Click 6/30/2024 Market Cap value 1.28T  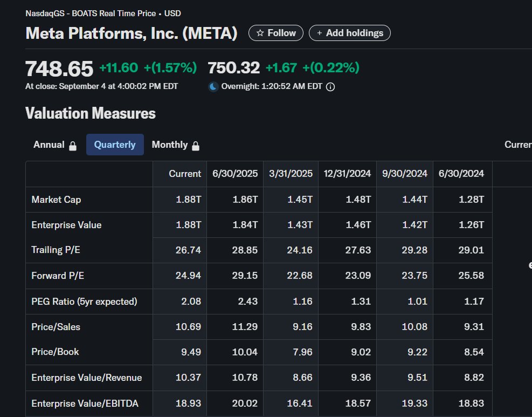[x=471, y=200]
